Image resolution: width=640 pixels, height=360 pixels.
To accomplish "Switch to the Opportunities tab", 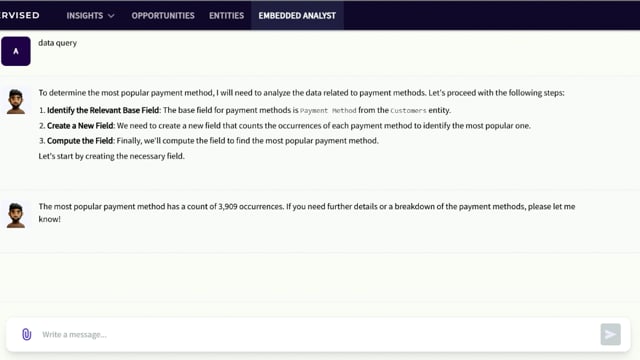I will [x=163, y=16].
